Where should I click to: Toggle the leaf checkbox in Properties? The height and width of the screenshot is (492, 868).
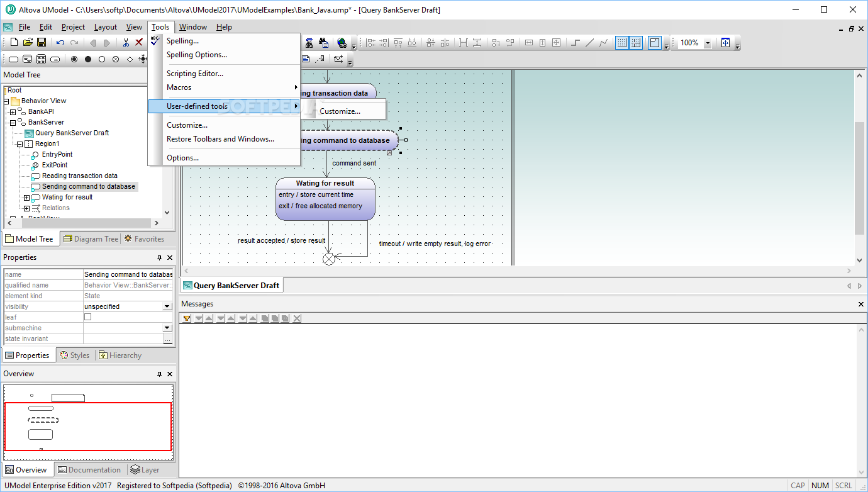click(88, 317)
